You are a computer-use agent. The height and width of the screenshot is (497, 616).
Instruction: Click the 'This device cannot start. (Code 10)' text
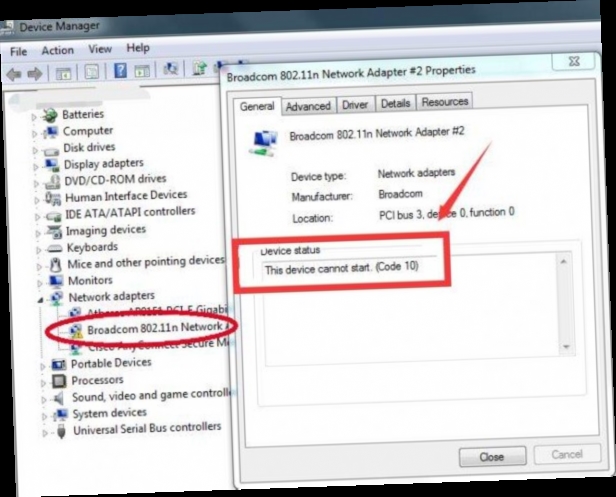[x=341, y=268]
